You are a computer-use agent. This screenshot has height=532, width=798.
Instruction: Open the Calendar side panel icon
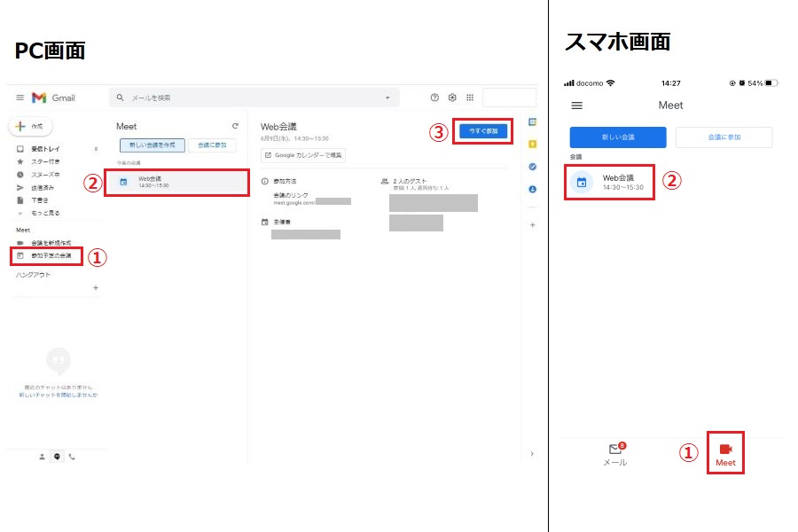(x=532, y=121)
